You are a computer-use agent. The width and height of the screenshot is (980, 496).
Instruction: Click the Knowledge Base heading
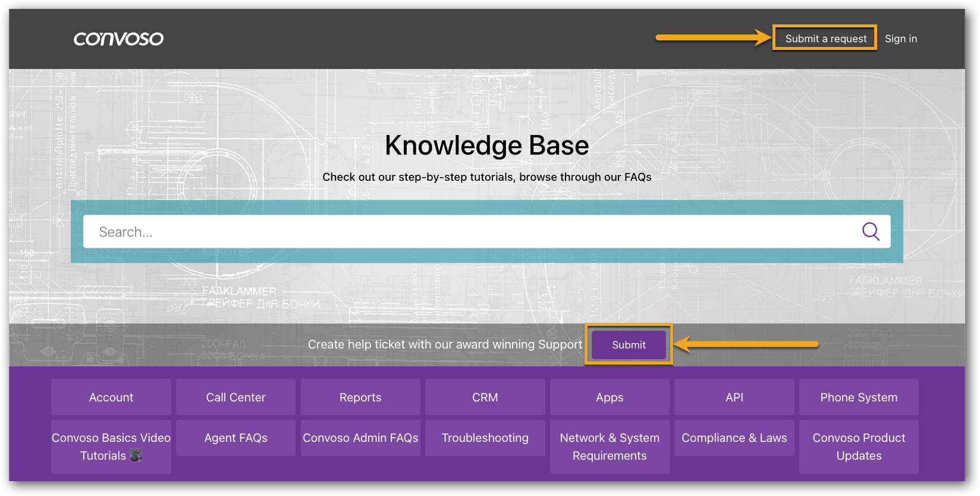click(x=486, y=146)
